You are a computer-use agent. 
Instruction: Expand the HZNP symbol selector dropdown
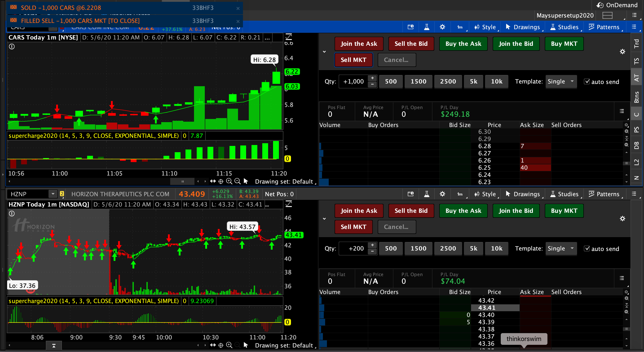tap(53, 194)
